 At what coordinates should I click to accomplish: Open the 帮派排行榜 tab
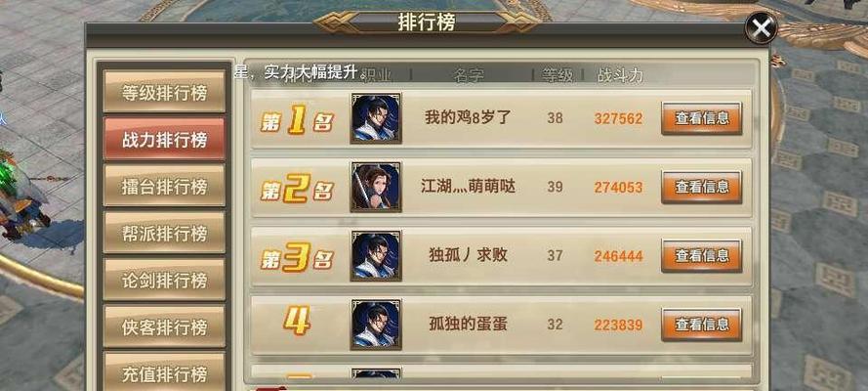164,234
